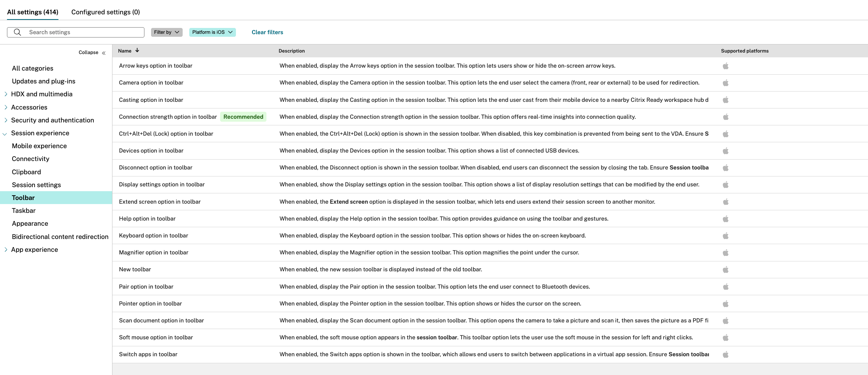Click Apple icon in New toolbar row
The image size is (868, 375).
[725, 269]
